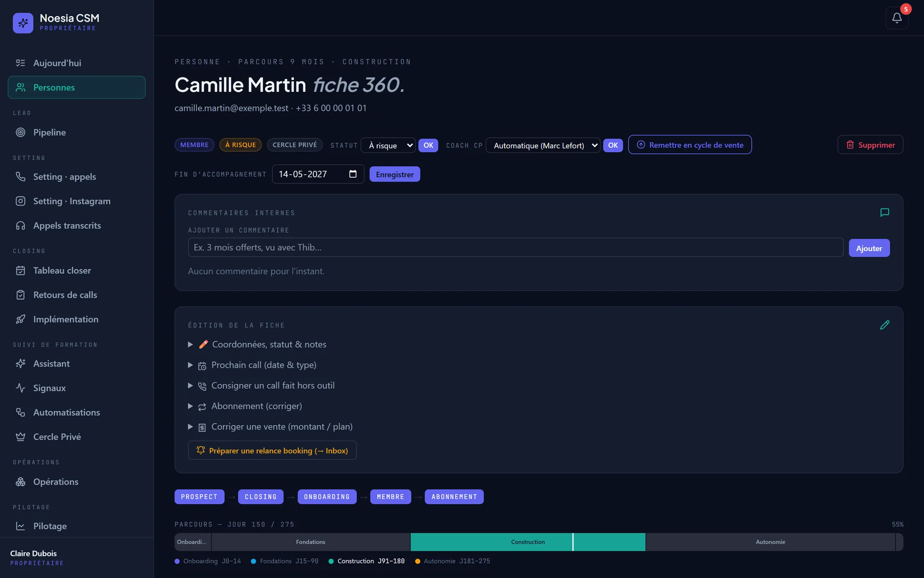924x578 pixels.
Task: Confirm coach CP with its OK button
Action: click(613, 145)
